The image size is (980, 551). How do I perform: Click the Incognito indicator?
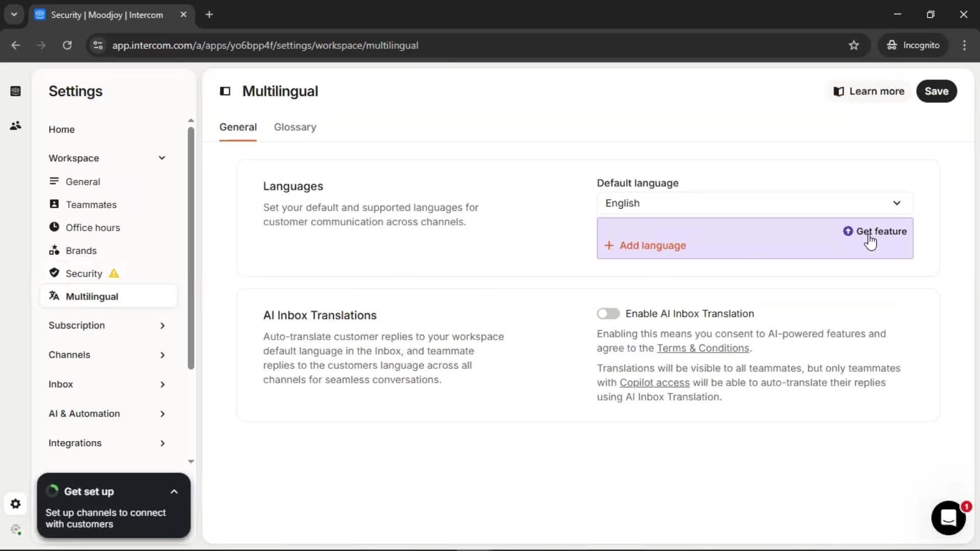913,45
